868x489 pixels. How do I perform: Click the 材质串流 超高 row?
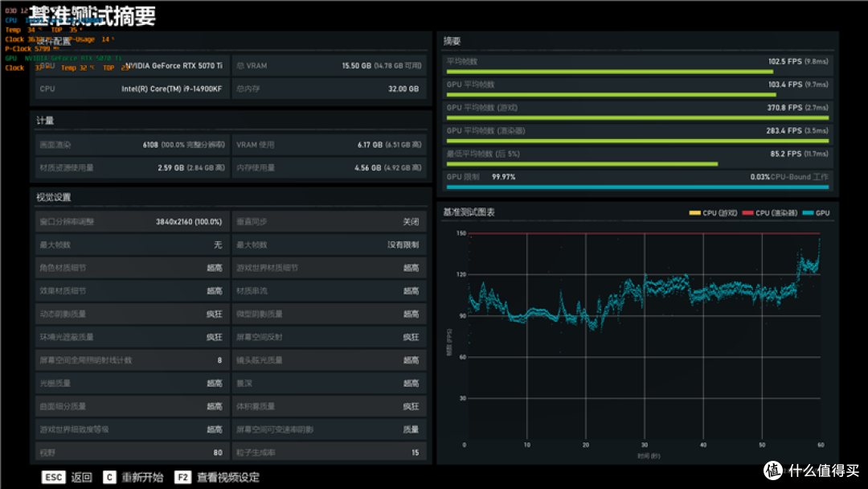coord(329,290)
